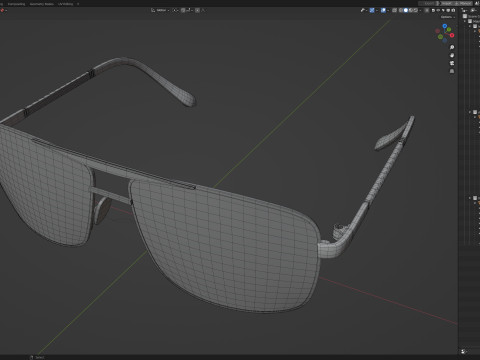The height and width of the screenshot is (360, 480).
Task: Select the Scene Collection row in outliner
Action: click(x=471, y=16)
